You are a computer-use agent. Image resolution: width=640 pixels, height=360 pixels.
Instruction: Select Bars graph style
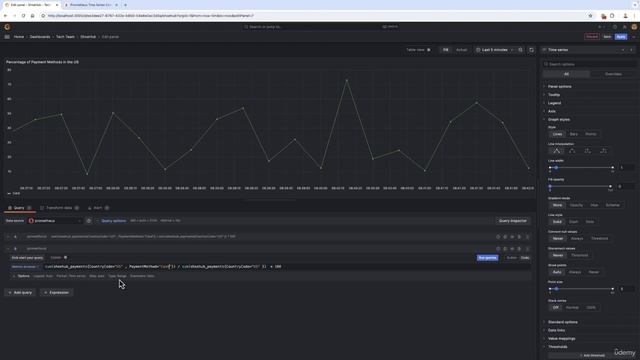(x=573, y=134)
